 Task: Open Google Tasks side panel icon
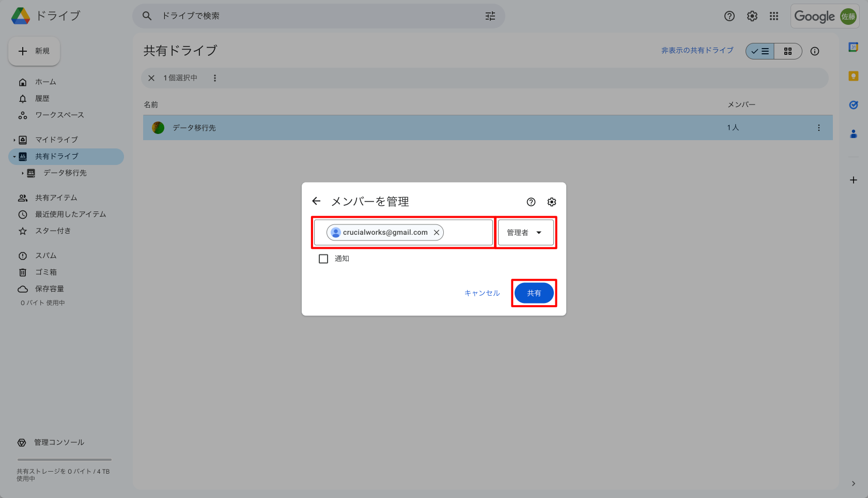[x=854, y=105]
